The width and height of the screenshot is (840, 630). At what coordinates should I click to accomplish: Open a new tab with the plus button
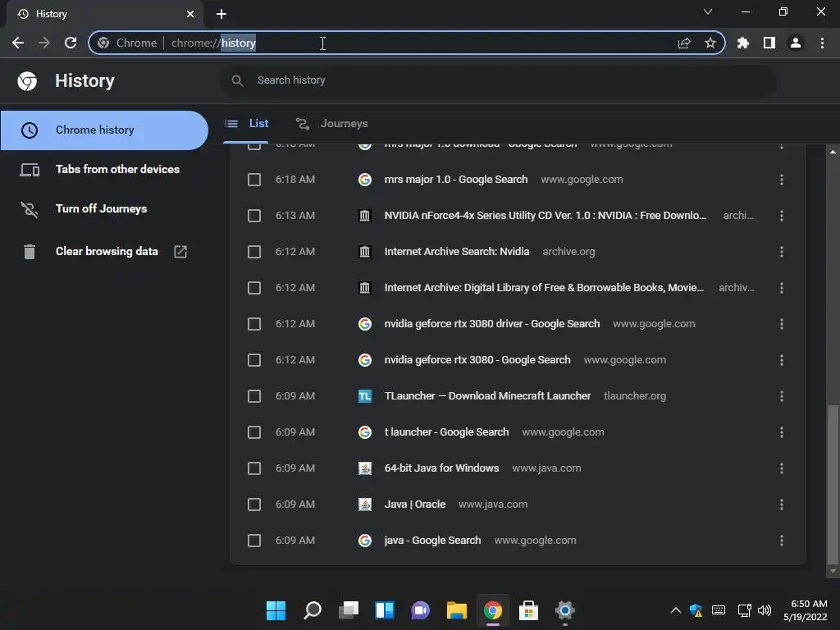221,14
